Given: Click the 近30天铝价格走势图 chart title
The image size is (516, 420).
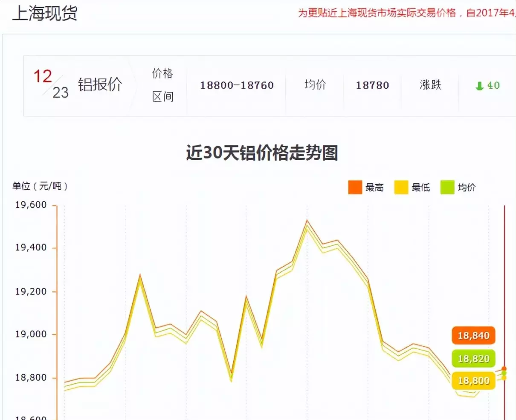Looking at the screenshot, I should click(262, 152).
